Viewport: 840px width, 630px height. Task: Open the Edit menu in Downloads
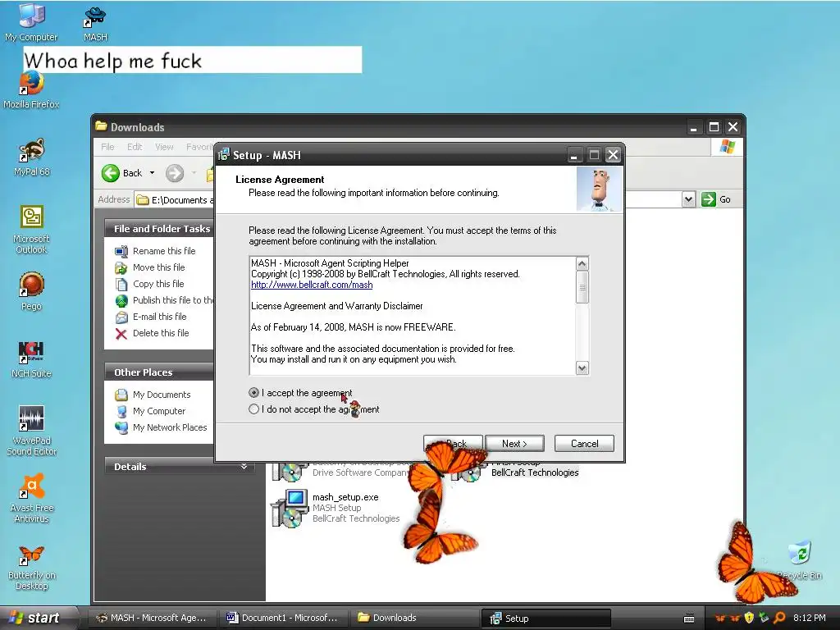[x=135, y=147]
